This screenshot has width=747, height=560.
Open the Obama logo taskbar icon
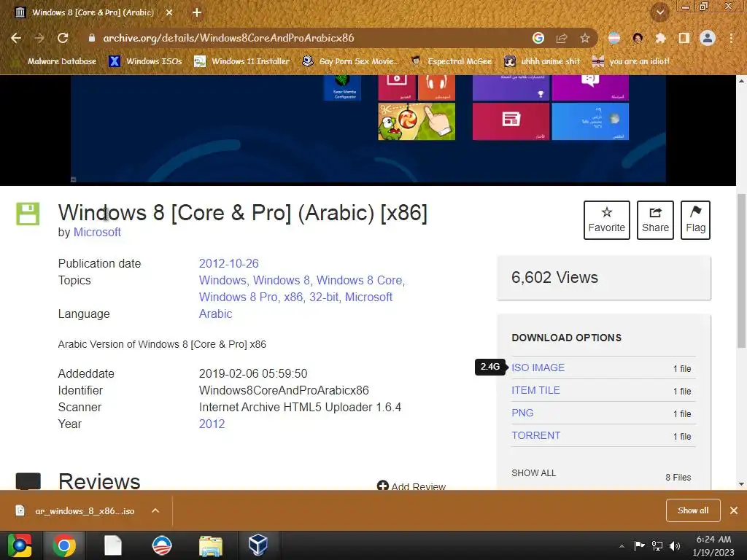pyautogui.click(x=162, y=545)
